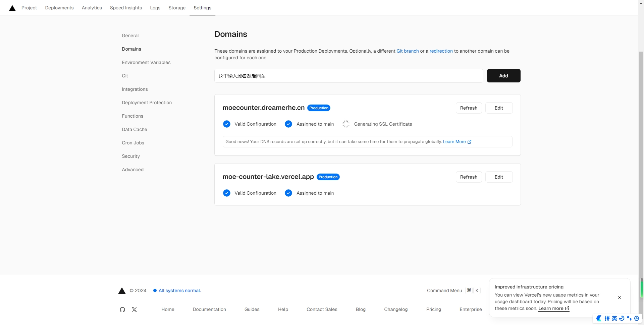Screen dimensions: 644x325
Task: Click the Vercel triangle logo in top navigation
Action: (12, 8)
